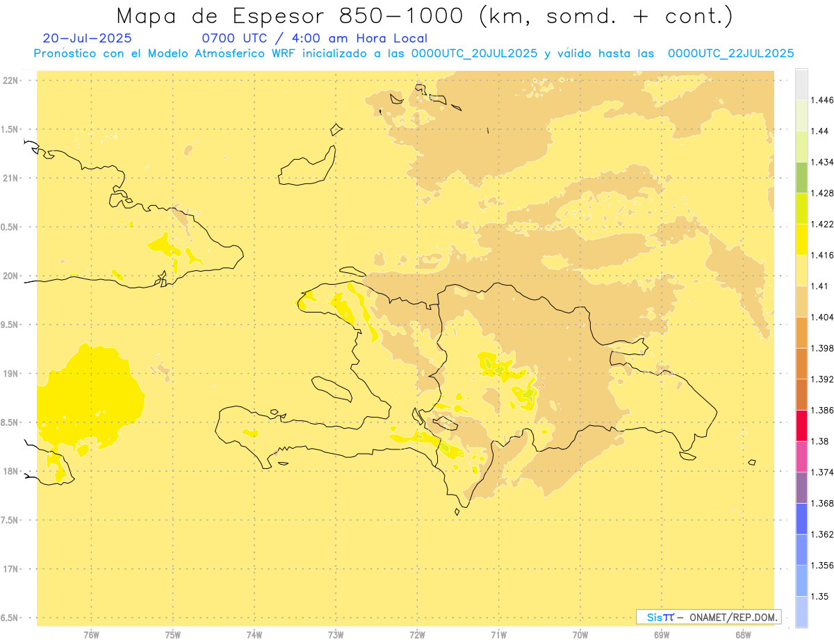
Task: Click the longitude label "68W"
Action: (743, 635)
